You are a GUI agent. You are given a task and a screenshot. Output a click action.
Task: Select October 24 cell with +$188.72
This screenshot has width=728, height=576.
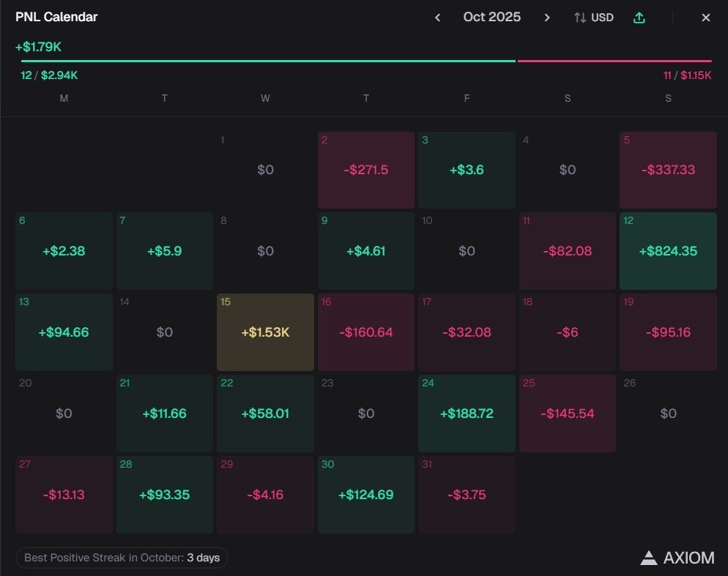coord(467,414)
